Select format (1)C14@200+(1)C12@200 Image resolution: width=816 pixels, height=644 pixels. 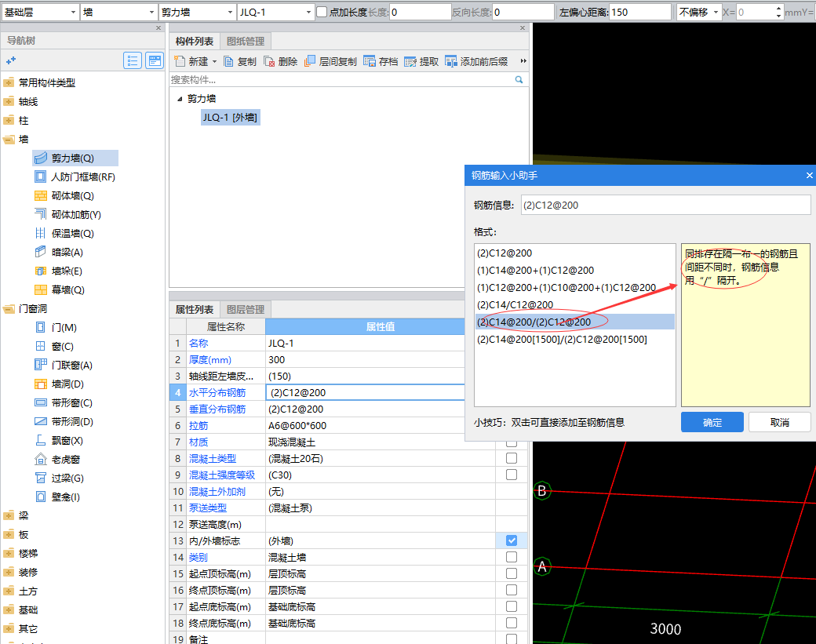tap(574, 271)
